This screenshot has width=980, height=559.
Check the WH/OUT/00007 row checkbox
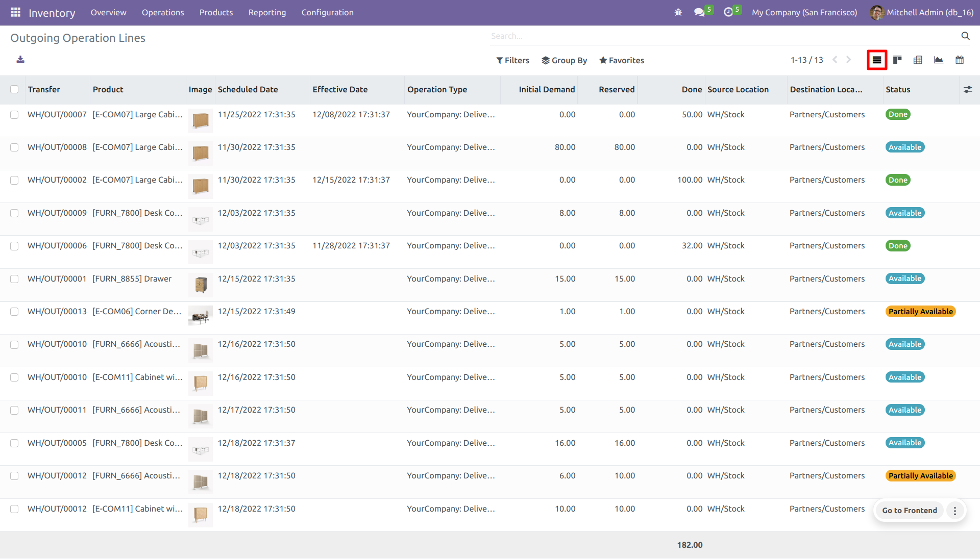[x=14, y=115]
